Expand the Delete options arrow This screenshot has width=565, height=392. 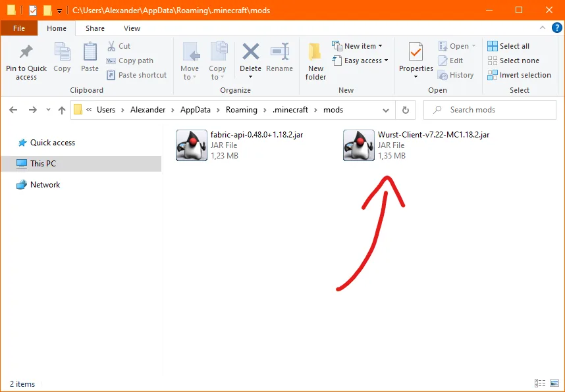tap(250, 77)
